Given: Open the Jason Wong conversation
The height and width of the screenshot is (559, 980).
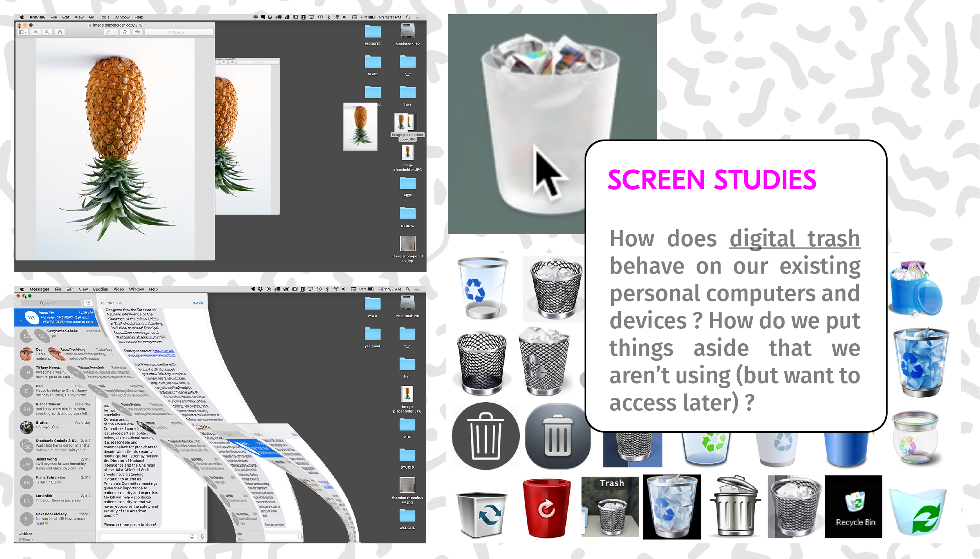Looking at the screenshot, I should (x=55, y=464).
